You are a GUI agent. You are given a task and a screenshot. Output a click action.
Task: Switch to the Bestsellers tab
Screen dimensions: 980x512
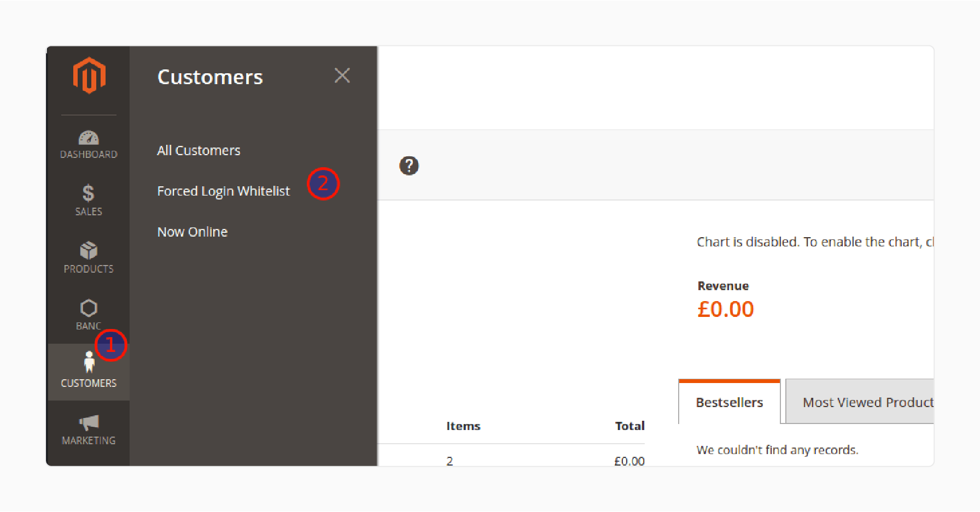pos(729,402)
